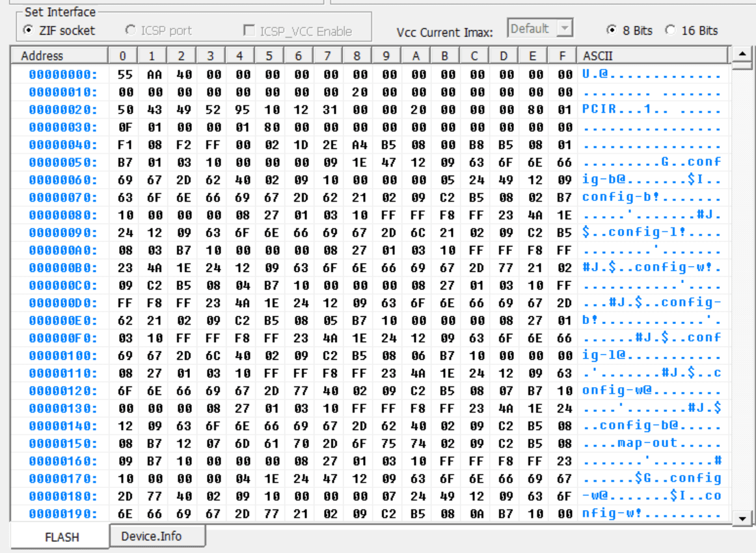Click ASCII text "U.@" in row 00000000
Screen dimensions: 756x553
click(x=595, y=75)
